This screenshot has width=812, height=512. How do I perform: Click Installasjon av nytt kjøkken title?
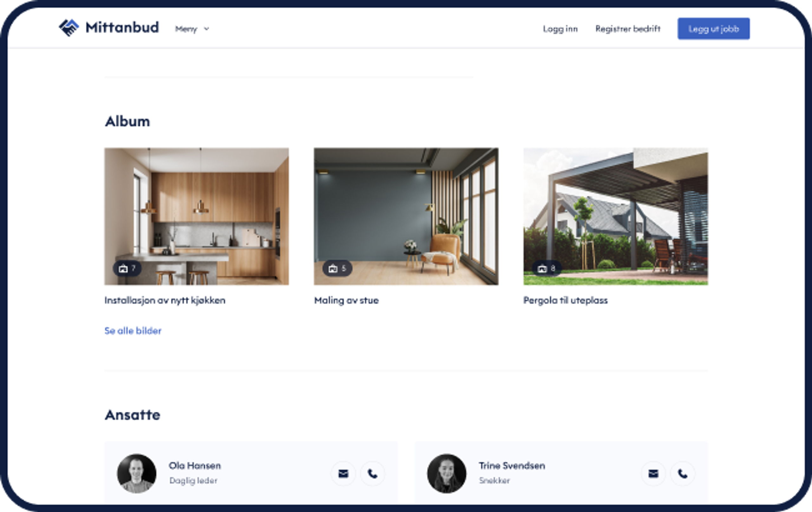165,300
